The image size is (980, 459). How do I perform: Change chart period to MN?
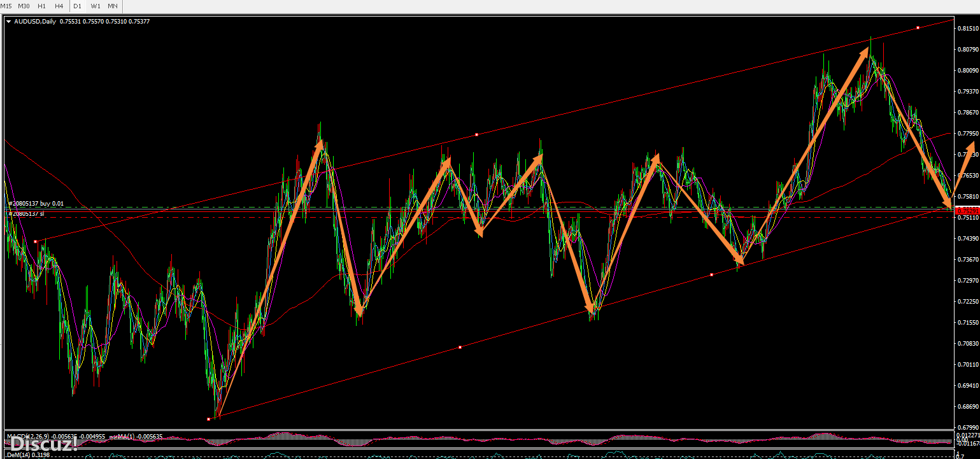113,6
